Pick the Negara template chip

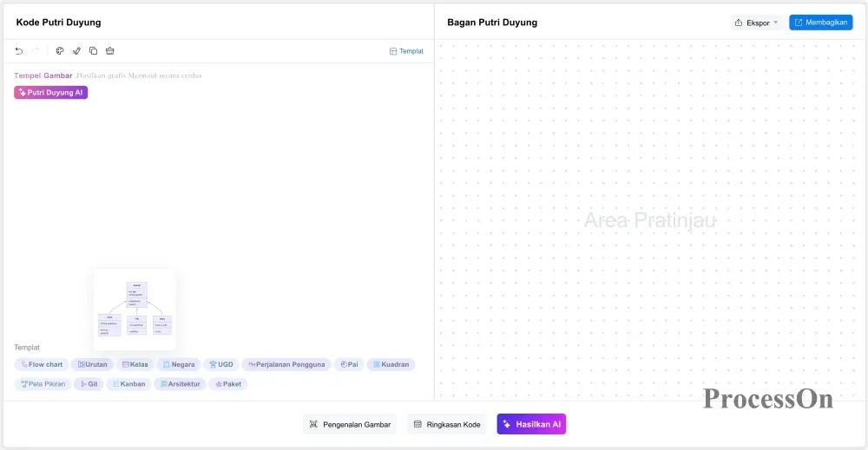(x=179, y=364)
